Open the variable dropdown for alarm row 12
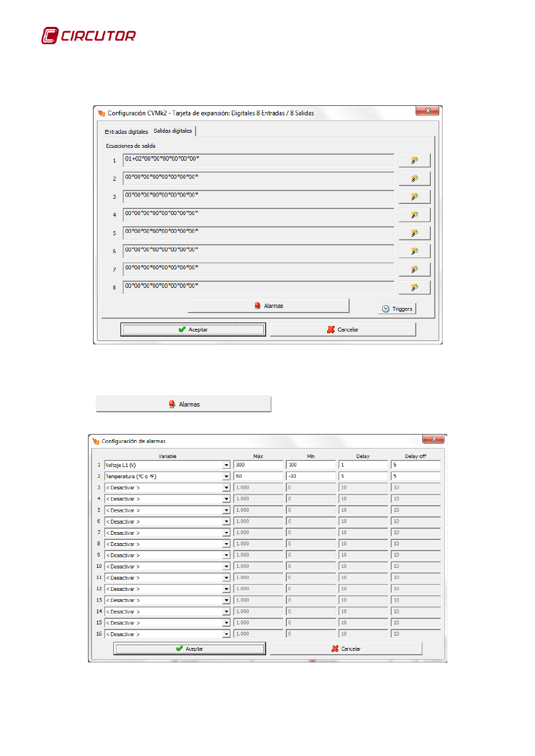 226,589
